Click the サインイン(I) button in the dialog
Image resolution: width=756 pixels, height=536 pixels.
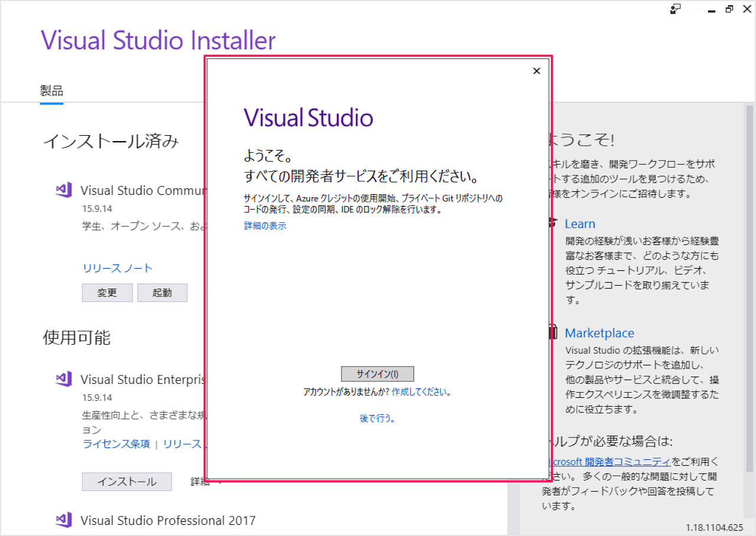[x=377, y=374]
